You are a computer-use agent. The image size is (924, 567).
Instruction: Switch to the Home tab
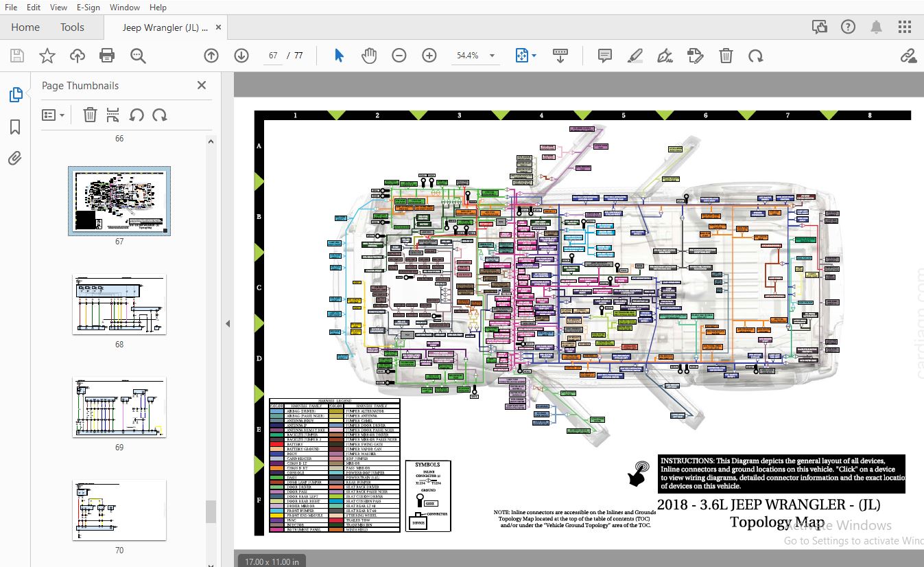25,27
